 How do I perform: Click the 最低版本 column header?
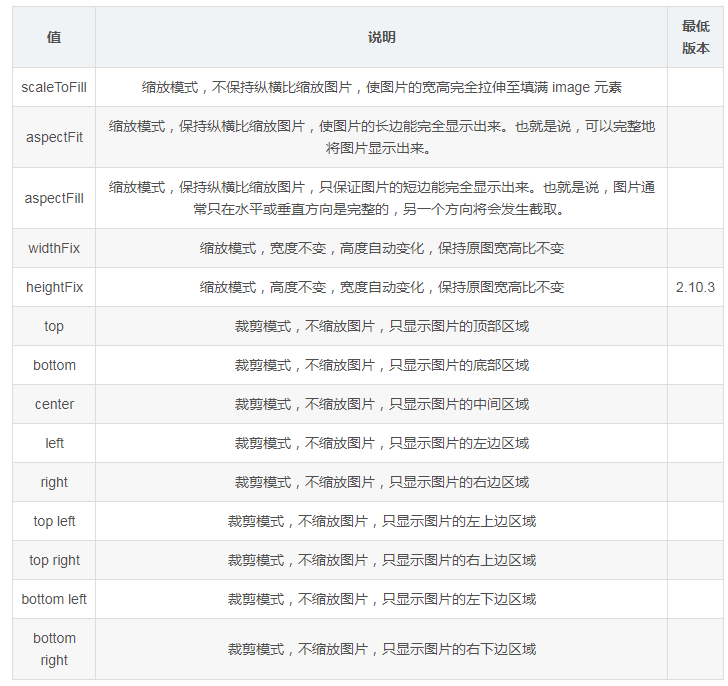tap(696, 37)
